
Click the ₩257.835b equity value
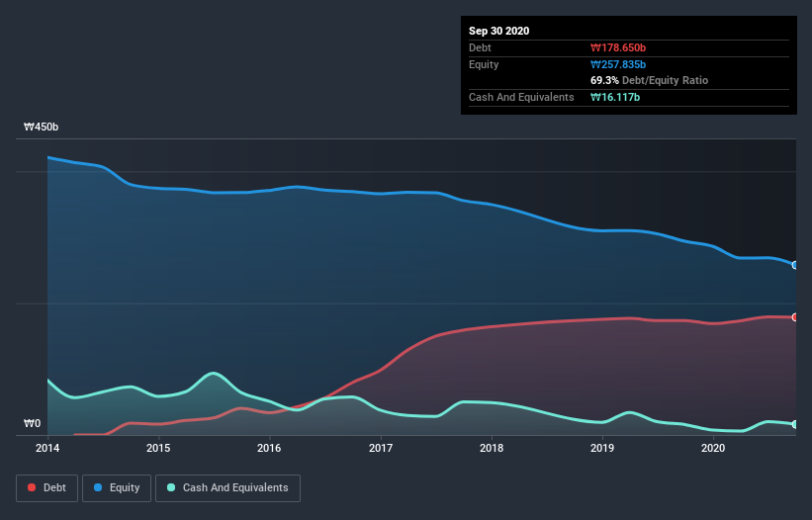click(618, 64)
